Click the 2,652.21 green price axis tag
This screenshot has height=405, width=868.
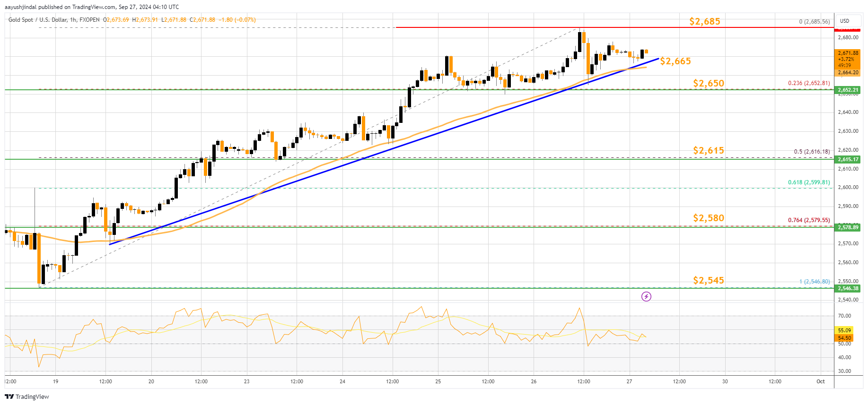[x=848, y=90]
